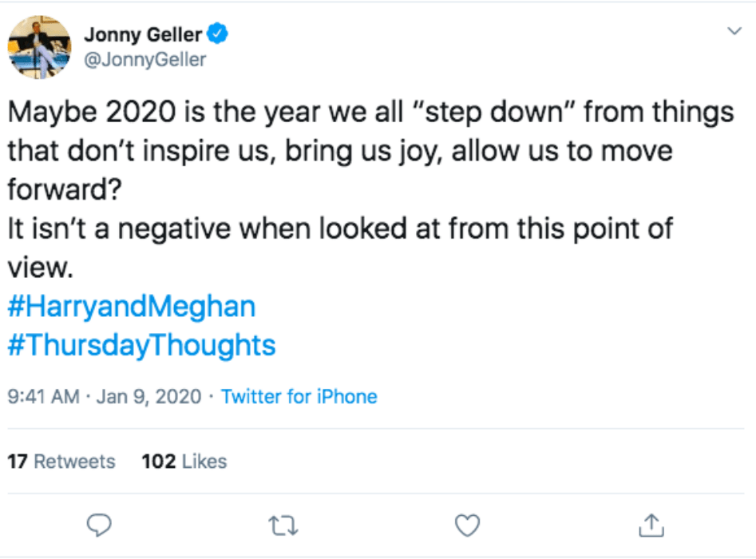Click the blue verified badge
The image size is (756, 559).
pyautogui.click(x=218, y=34)
